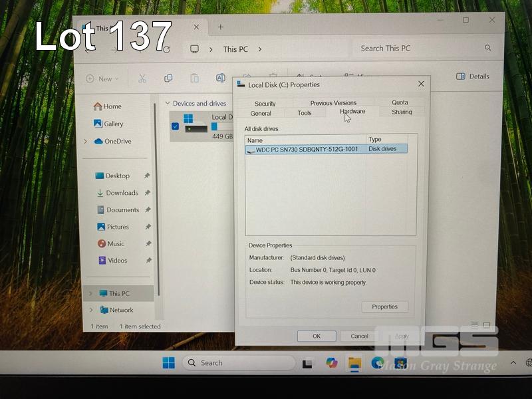Click the Rename toolbar icon
The height and width of the screenshot is (399, 532).
click(221, 78)
